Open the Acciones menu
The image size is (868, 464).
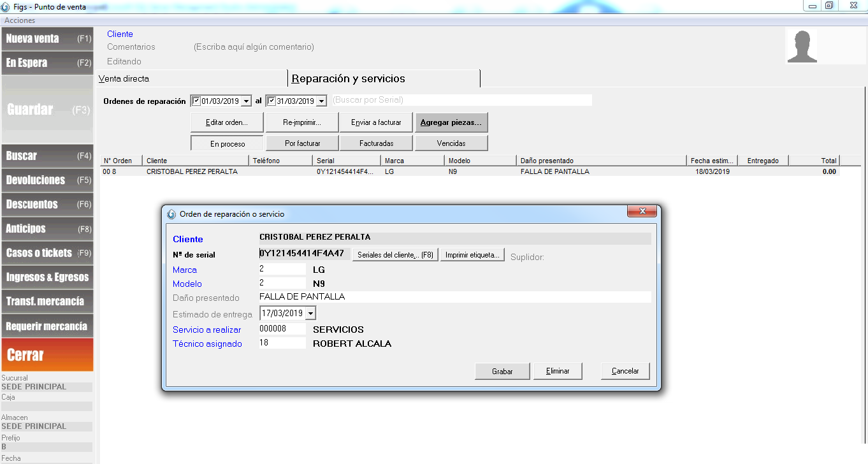(x=19, y=20)
